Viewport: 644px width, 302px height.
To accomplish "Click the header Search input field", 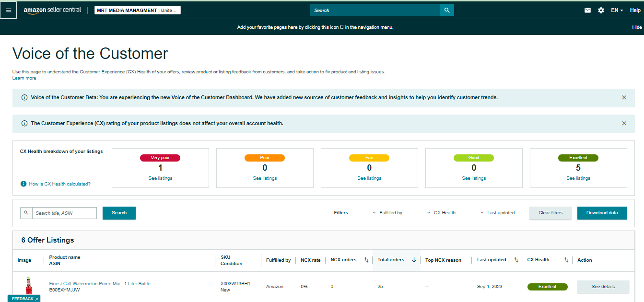I will coord(375,10).
